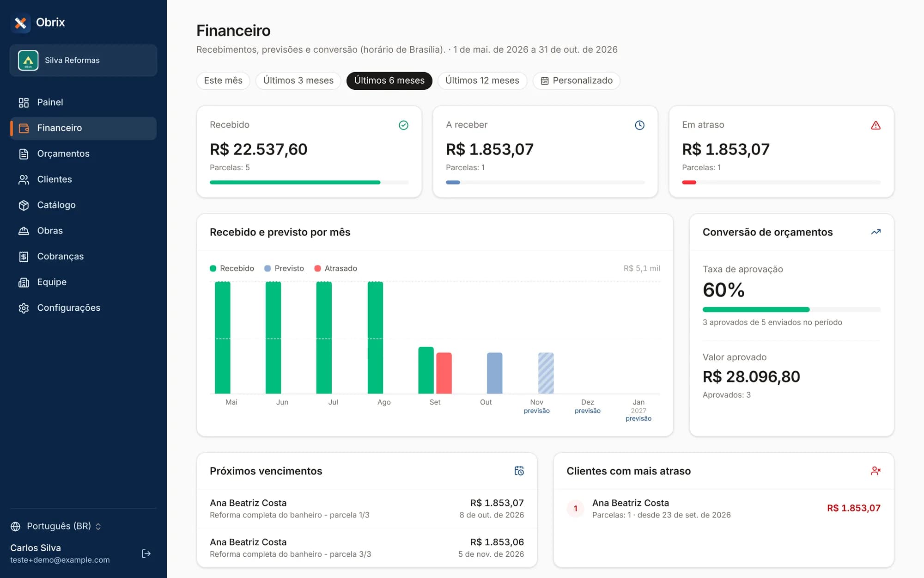Click the R$ 22.537,60 received amount
The width and height of the screenshot is (924, 578).
point(258,149)
